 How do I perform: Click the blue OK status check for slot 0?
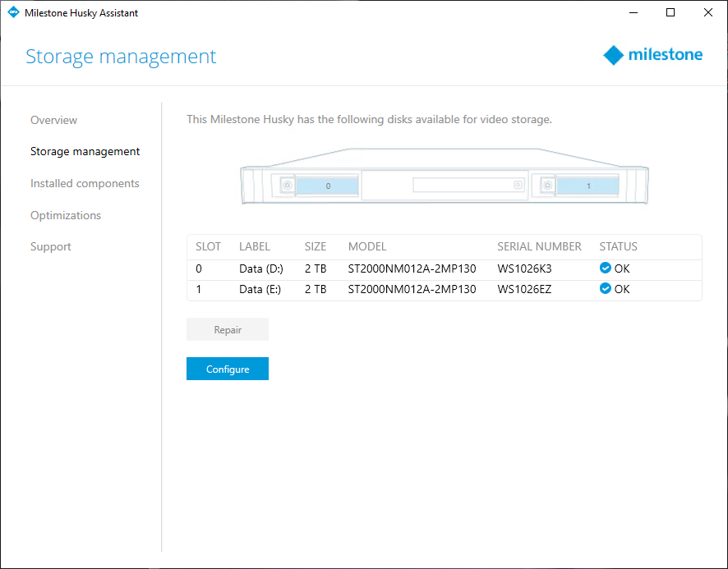(x=605, y=268)
